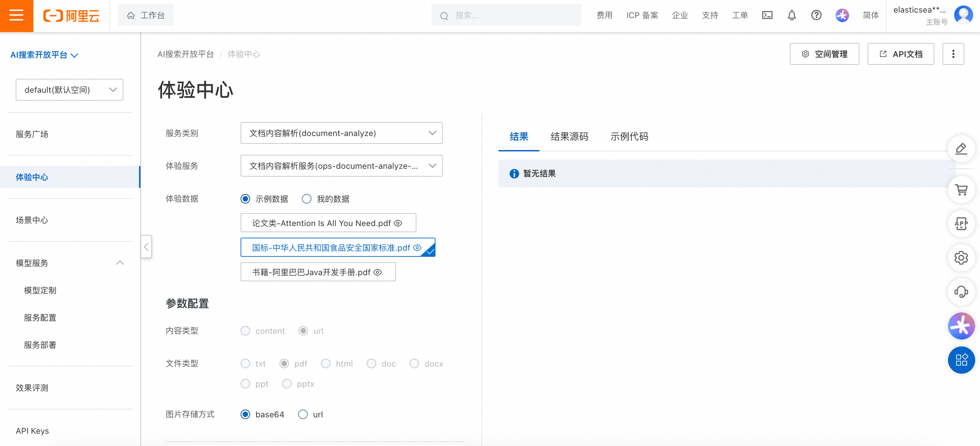Click the notification bell icon

tap(792, 15)
